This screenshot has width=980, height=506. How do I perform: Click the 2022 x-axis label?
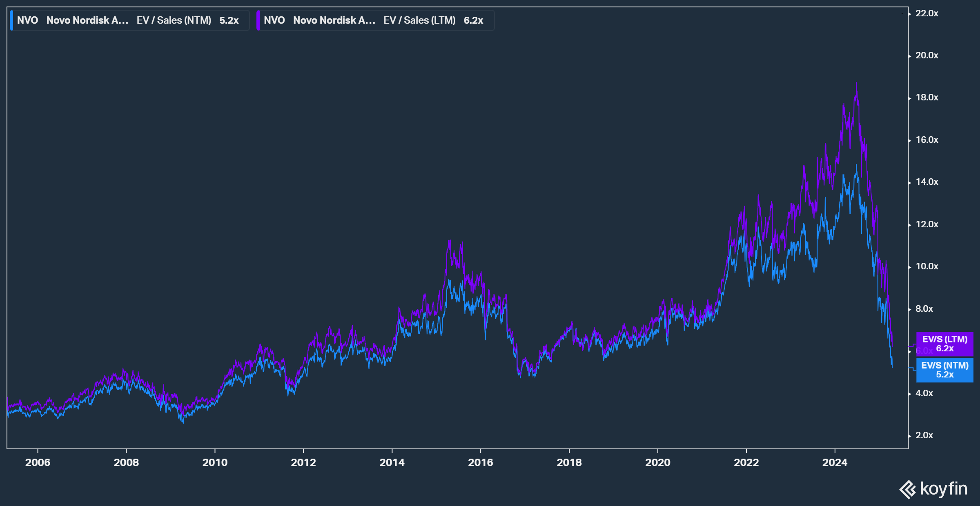[x=746, y=462]
